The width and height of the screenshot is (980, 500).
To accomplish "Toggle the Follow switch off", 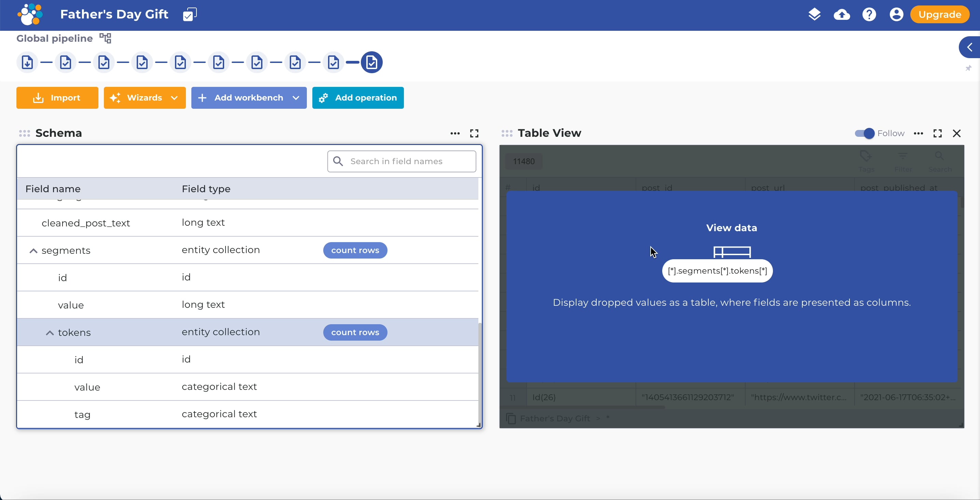I will coord(865,133).
